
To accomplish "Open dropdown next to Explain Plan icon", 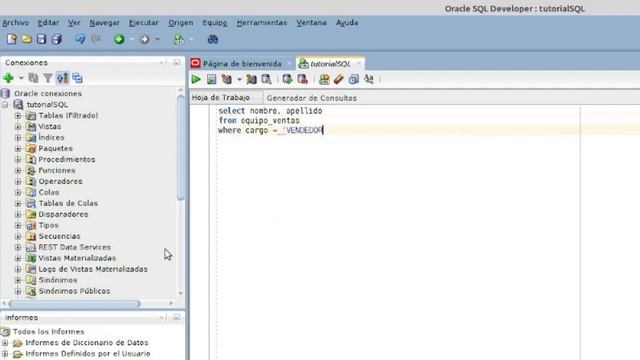I will coord(239,79).
